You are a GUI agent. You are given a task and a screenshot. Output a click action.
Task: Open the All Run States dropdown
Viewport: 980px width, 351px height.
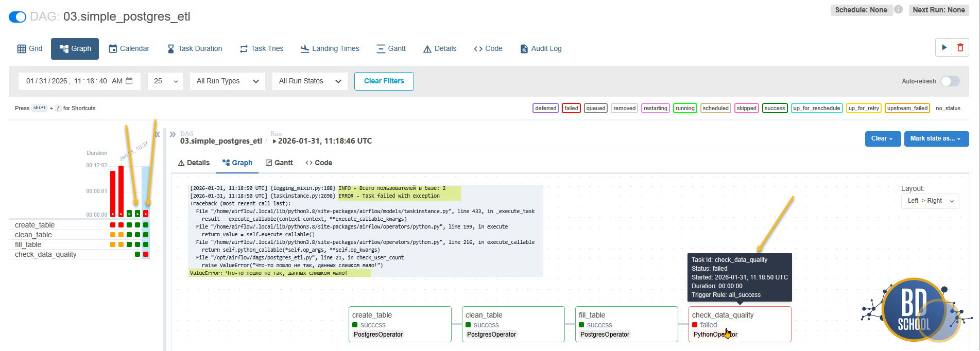310,81
